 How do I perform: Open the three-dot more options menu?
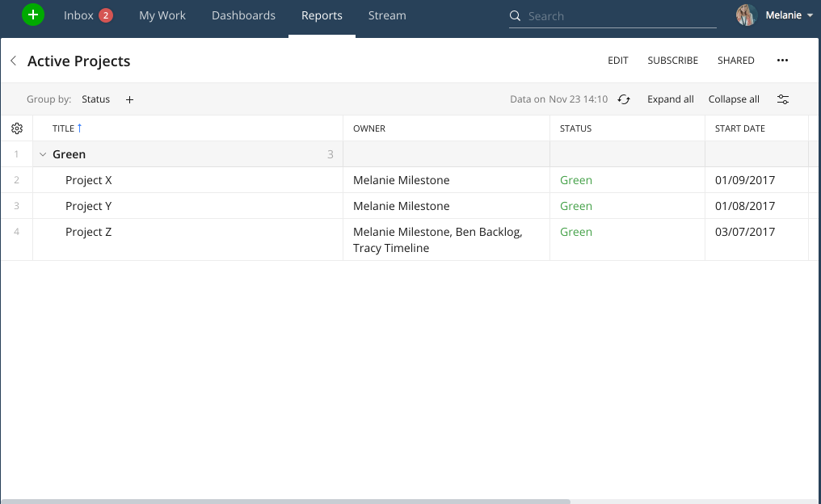[781, 61]
